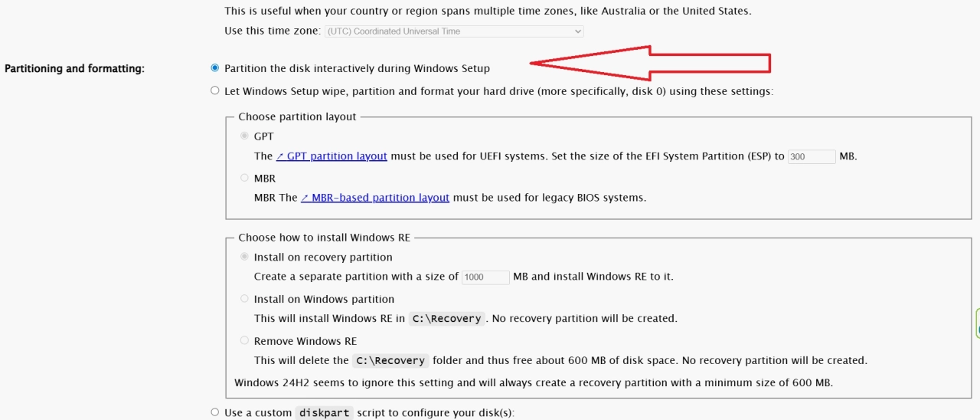Image resolution: width=980 pixels, height=420 pixels.
Task: Click Choose how to install Windows RE legend
Action: click(x=324, y=238)
